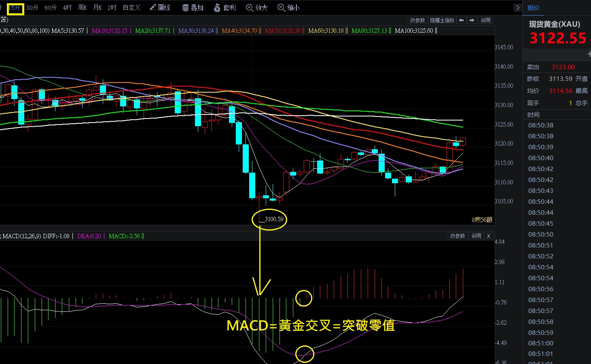Select the 2时 chart period
591x364 pixels.
click(x=112, y=8)
